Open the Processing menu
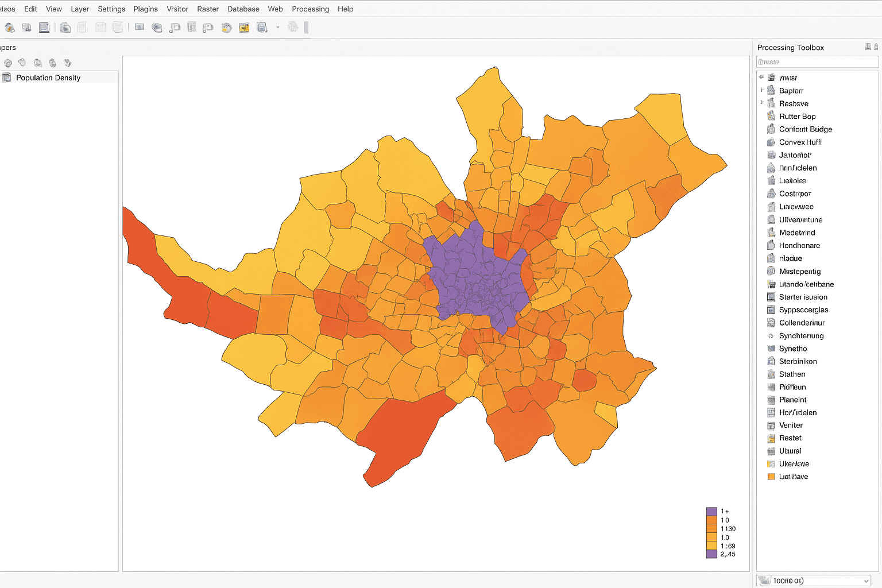The image size is (882, 588). (x=310, y=9)
